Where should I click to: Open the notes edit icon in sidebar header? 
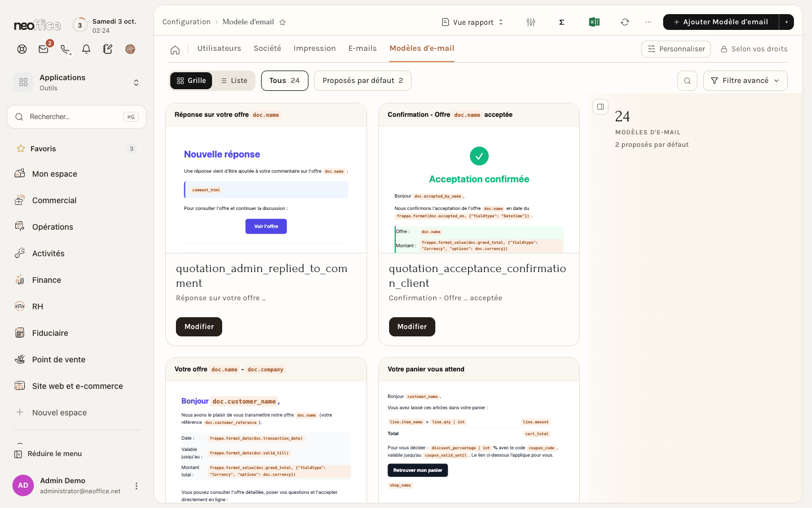[x=108, y=49]
